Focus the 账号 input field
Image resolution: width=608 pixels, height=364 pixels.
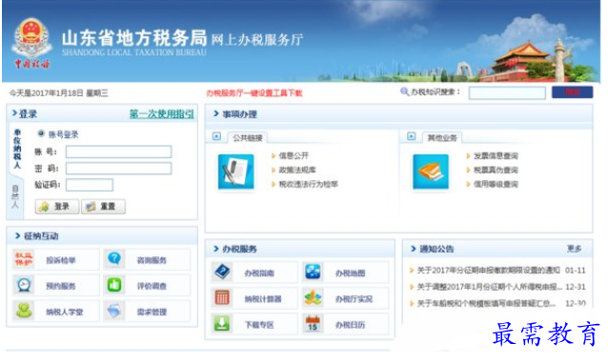click(119, 152)
